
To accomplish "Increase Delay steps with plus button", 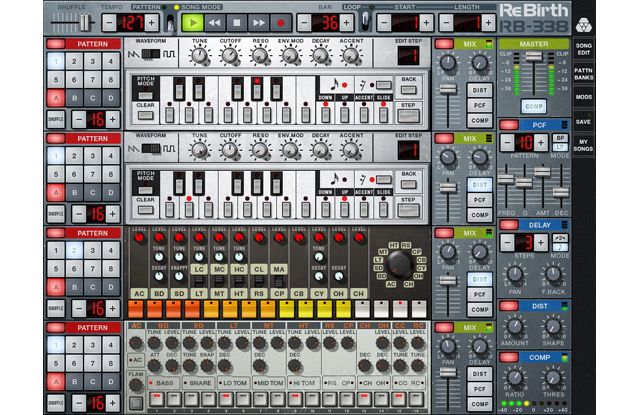I will (x=541, y=243).
